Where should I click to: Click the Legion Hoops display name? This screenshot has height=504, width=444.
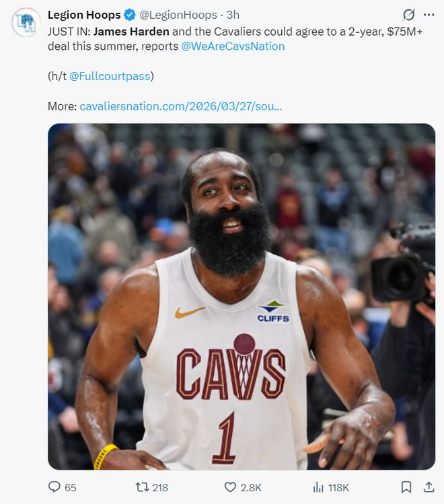(84, 14)
